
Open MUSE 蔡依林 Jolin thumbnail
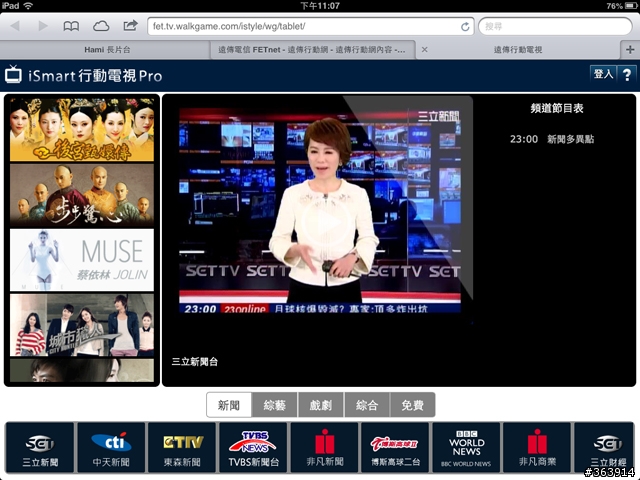[82, 260]
